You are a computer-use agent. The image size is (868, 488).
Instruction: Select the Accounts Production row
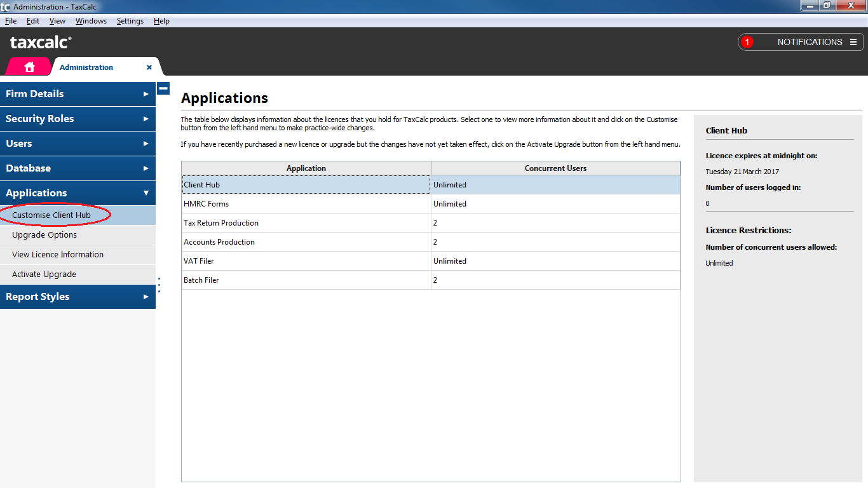tap(431, 242)
